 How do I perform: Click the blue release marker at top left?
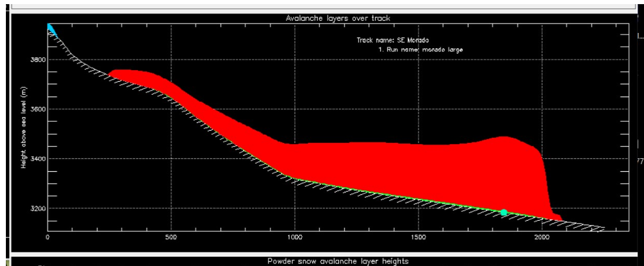point(51,29)
